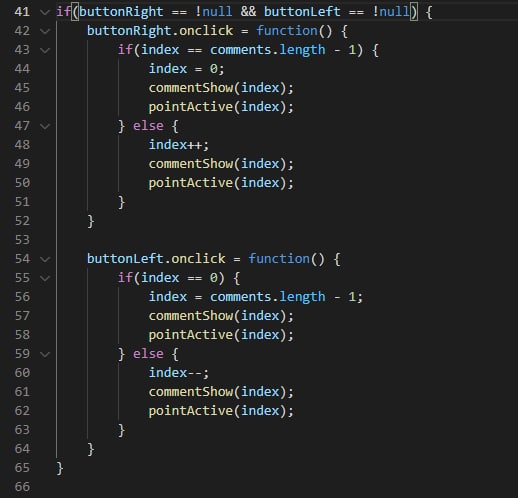The width and height of the screenshot is (518, 498).
Task: Click the closing brace on line 64
Action: 91,449
